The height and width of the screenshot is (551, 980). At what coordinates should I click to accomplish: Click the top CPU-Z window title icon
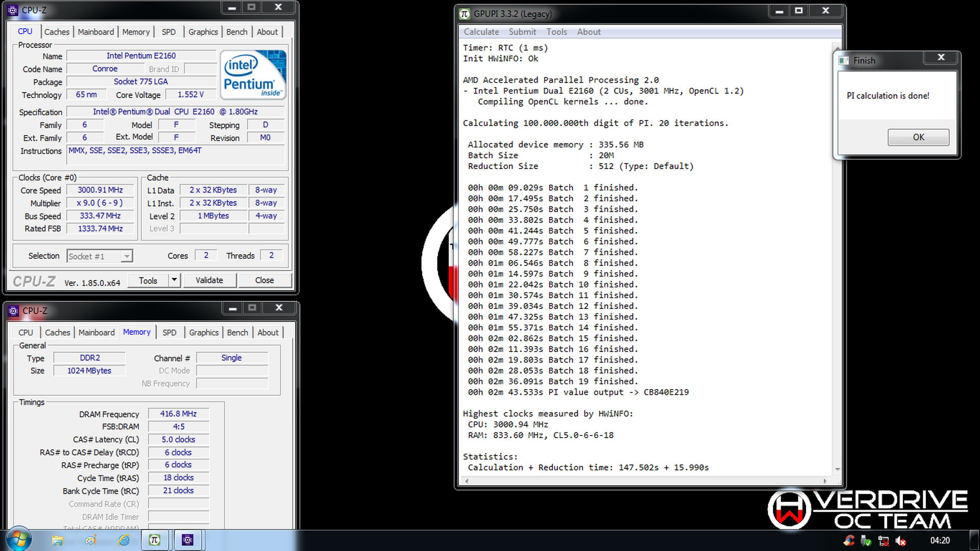tap(13, 10)
